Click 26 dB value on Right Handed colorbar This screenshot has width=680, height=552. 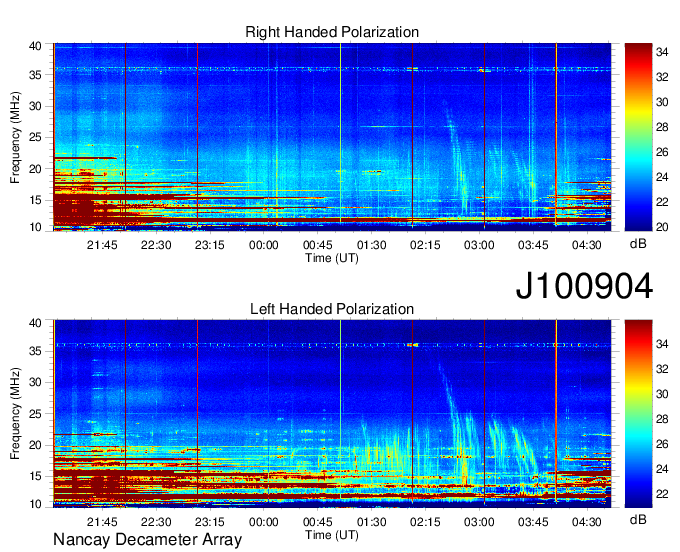(662, 152)
